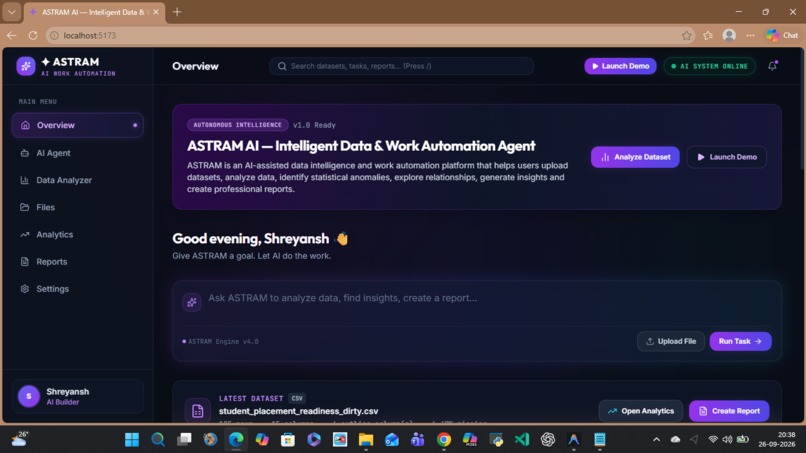806x453 pixels.
Task: Click the ASTRAM logo icon
Action: pyautogui.click(x=26, y=66)
